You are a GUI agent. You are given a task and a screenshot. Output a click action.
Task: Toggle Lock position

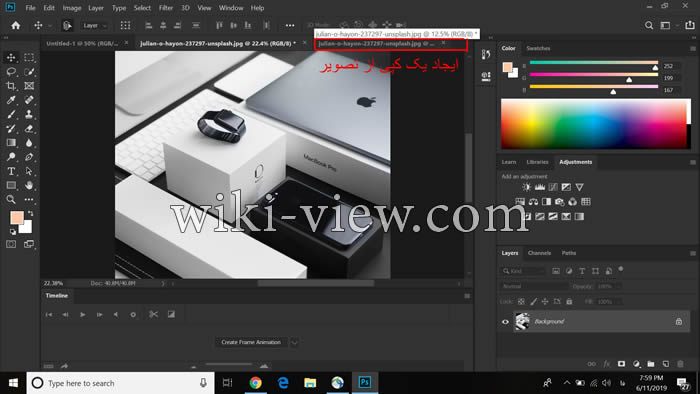(x=545, y=302)
